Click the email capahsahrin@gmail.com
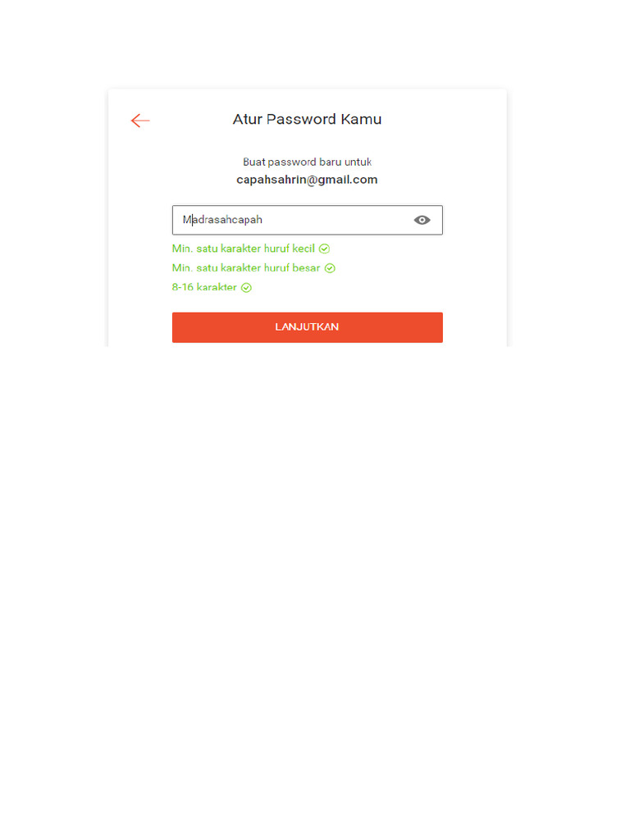Viewport: 630px width, 840px height. pos(307,180)
